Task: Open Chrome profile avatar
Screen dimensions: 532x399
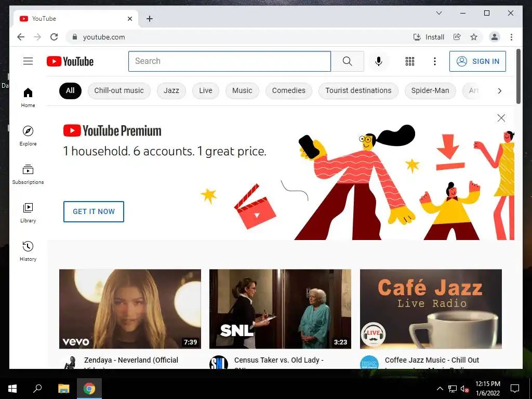Action: tap(495, 37)
